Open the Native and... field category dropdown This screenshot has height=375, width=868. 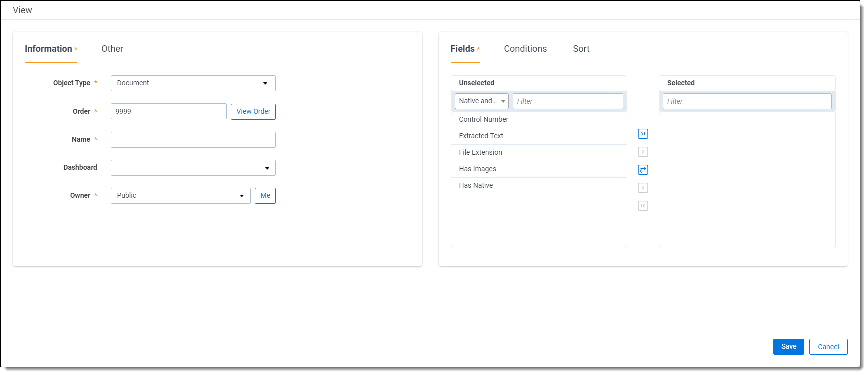click(481, 101)
